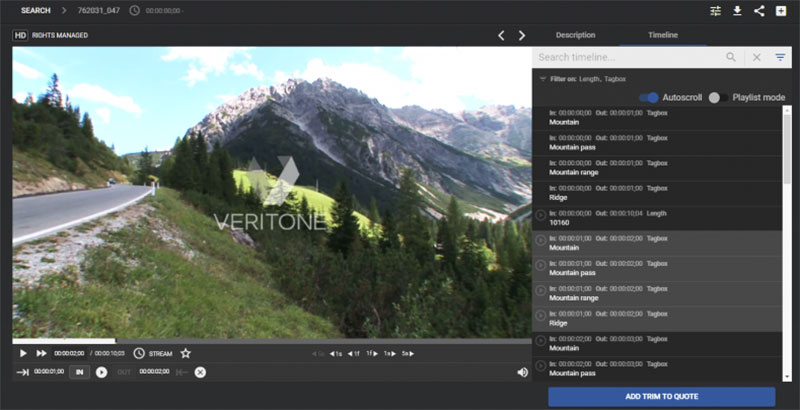This screenshot has height=410, width=800.
Task: Click the add-to-bin plus icon at top right
Action: coord(781,11)
